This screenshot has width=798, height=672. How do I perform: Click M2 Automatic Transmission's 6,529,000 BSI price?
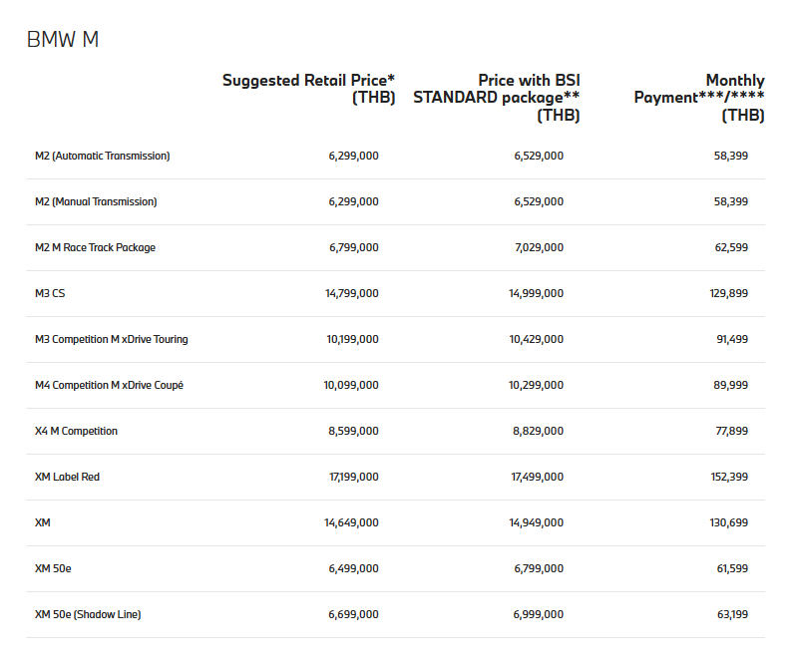click(x=539, y=156)
